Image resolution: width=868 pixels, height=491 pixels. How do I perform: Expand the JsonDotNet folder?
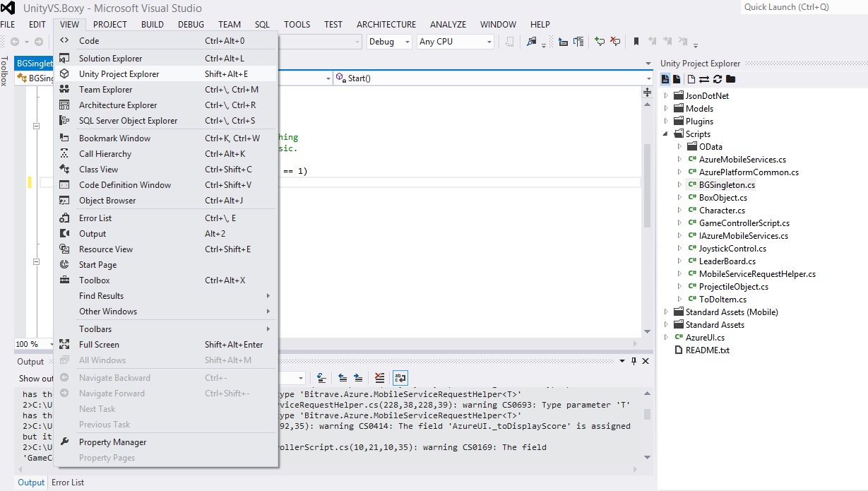666,96
